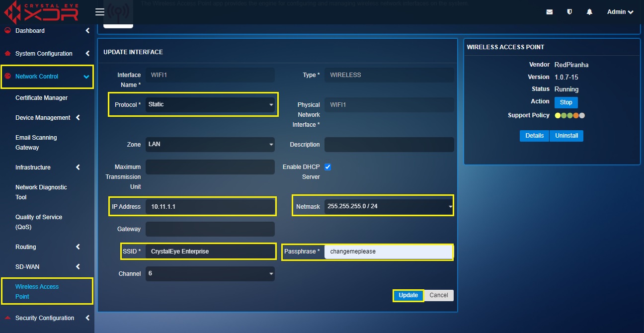The image size is (644, 333).
Task: Open the hamburger menu toggle
Action: click(99, 12)
